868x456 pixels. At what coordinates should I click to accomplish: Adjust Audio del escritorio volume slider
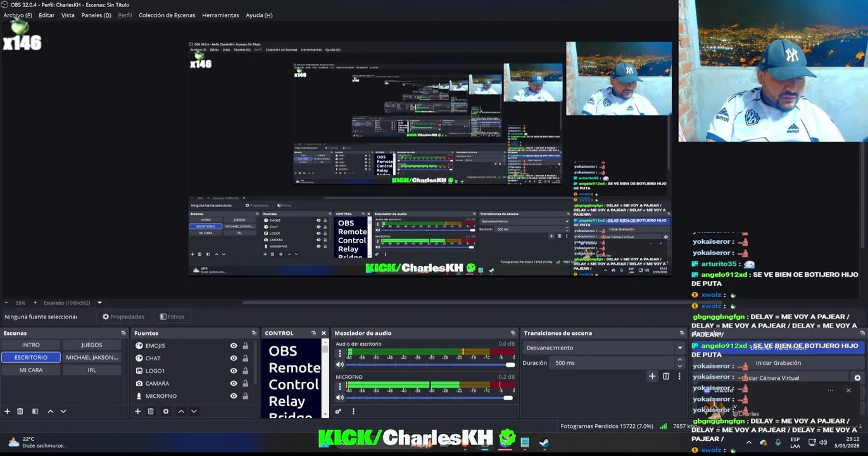[431, 365]
